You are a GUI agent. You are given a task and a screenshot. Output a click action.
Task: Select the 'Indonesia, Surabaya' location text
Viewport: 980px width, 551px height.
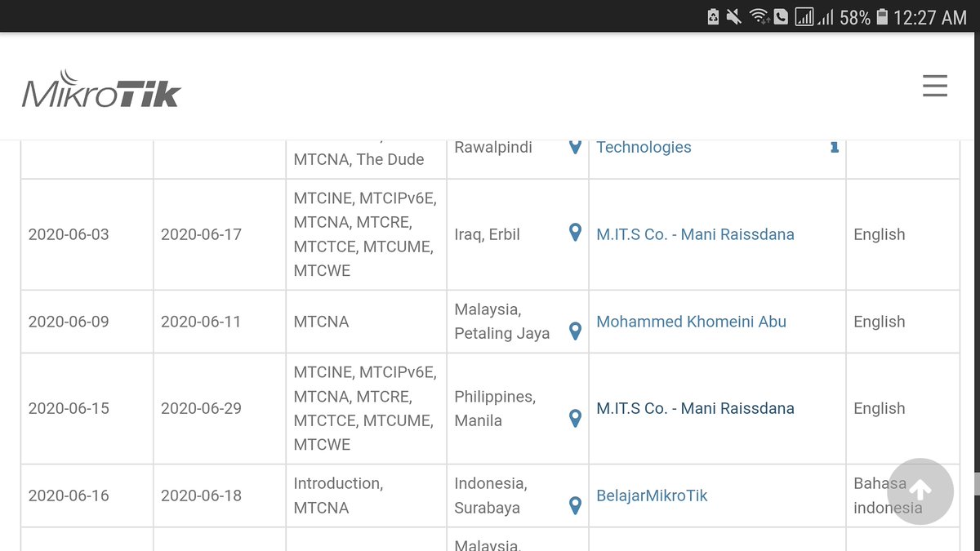click(491, 495)
